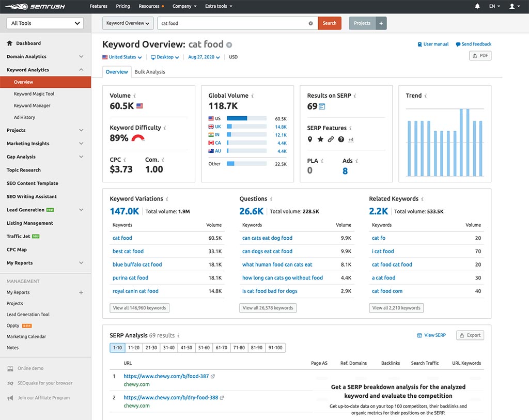Click View all 2,210 keywords
This screenshot has width=529, height=420.
point(396,308)
